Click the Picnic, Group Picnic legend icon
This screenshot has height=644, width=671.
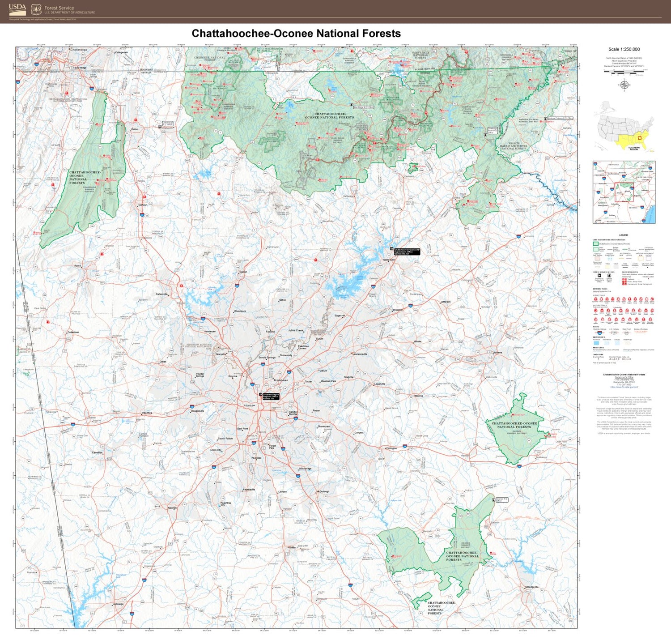click(x=624, y=281)
